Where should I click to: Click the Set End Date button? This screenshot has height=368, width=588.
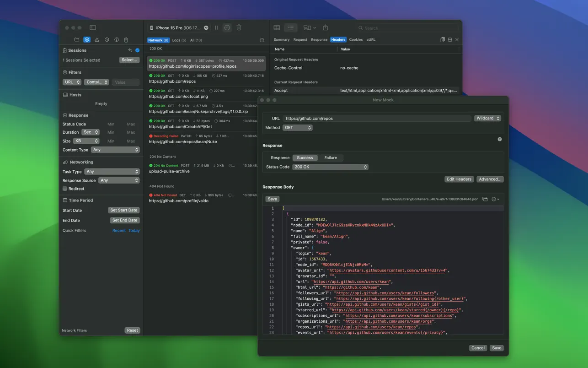[125, 220]
